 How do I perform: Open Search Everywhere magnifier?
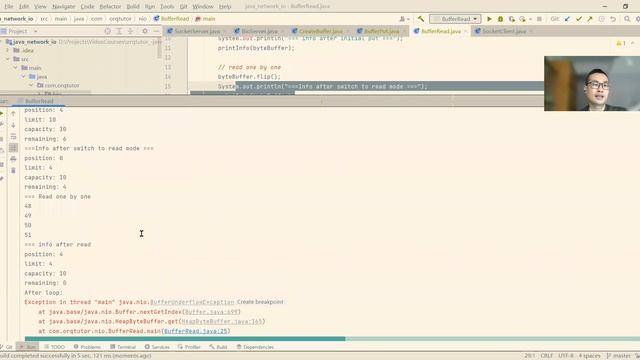(627, 19)
